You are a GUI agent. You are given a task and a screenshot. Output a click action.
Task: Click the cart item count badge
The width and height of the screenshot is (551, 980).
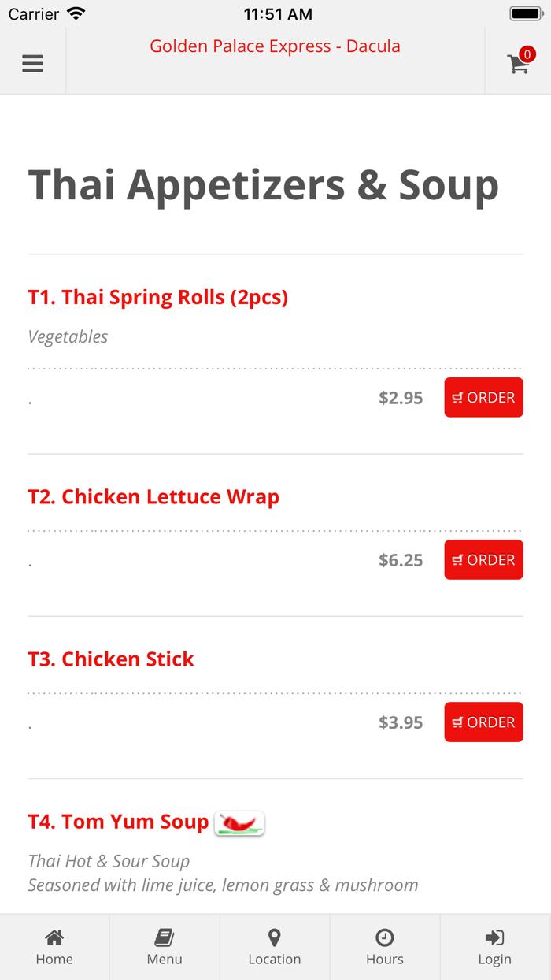click(527, 54)
